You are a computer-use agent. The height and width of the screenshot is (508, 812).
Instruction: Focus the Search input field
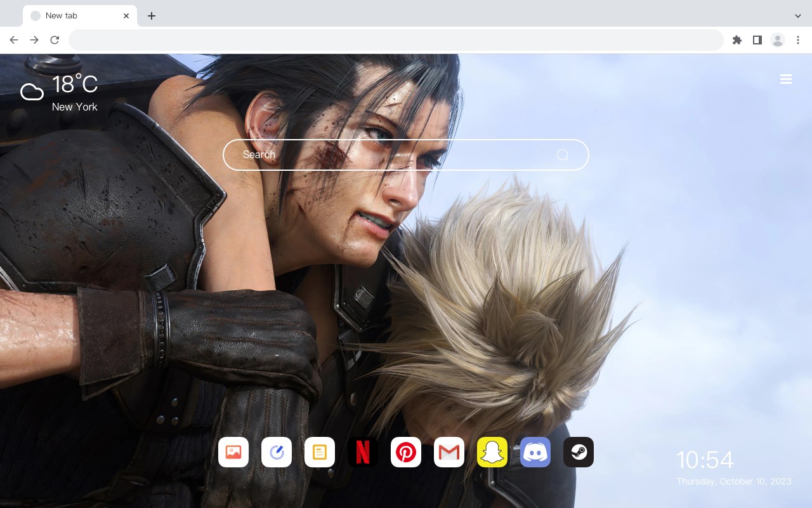coord(406,155)
